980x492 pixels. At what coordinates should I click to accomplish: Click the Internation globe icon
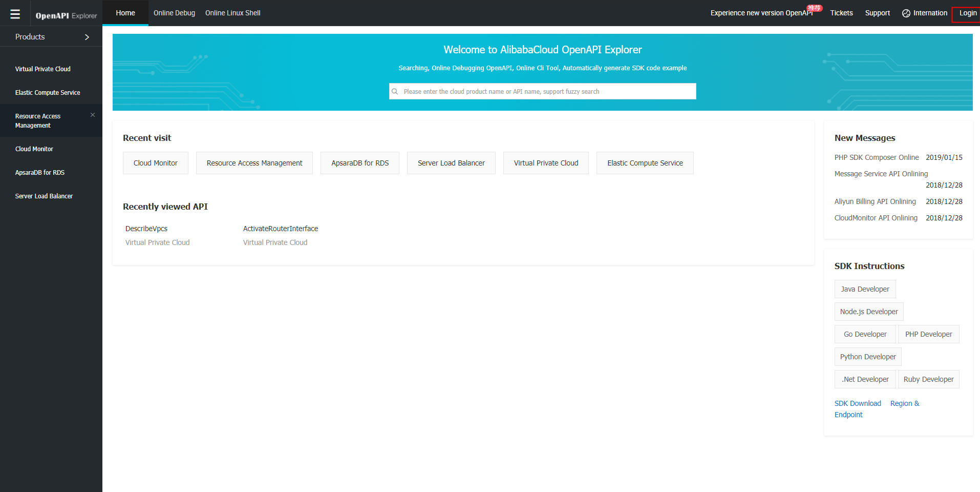click(906, 13)
